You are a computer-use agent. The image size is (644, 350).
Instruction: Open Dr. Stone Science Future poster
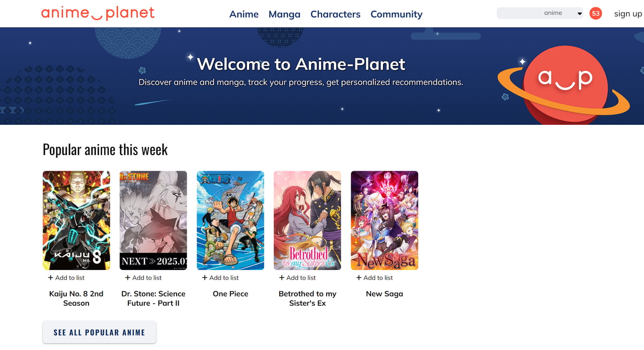[x=153, y=221]
